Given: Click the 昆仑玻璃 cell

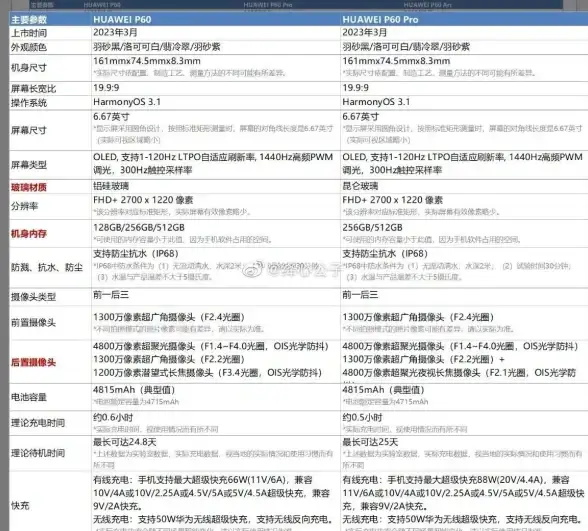Looking at the screenshot, I should pyautogui.click(x=360, y=186).
